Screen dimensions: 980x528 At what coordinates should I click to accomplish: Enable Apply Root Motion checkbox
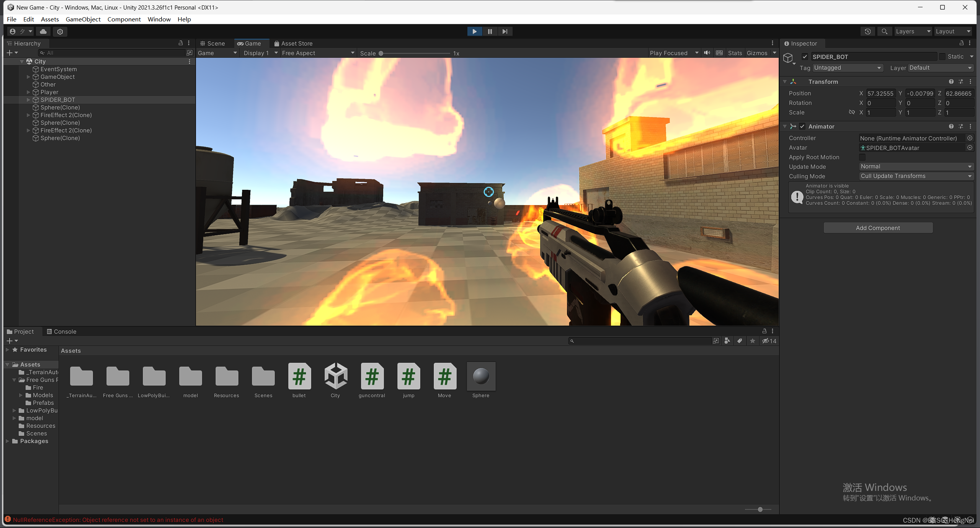tap(862, 157)
